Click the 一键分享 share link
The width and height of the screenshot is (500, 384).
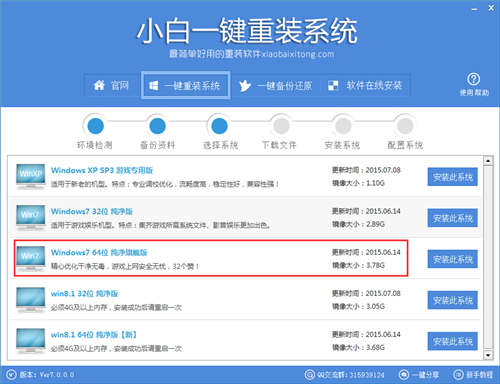click(x=425, y=375)
